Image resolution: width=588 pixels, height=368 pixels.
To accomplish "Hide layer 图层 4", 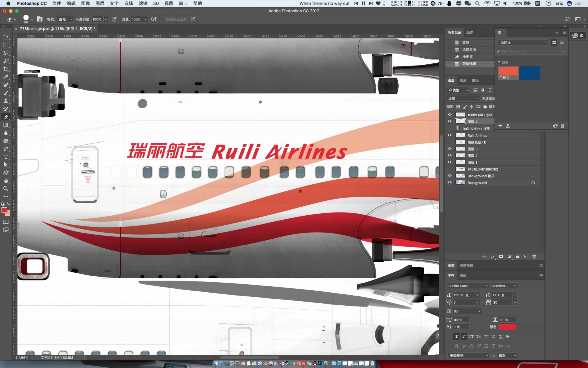I will point(450,121).
